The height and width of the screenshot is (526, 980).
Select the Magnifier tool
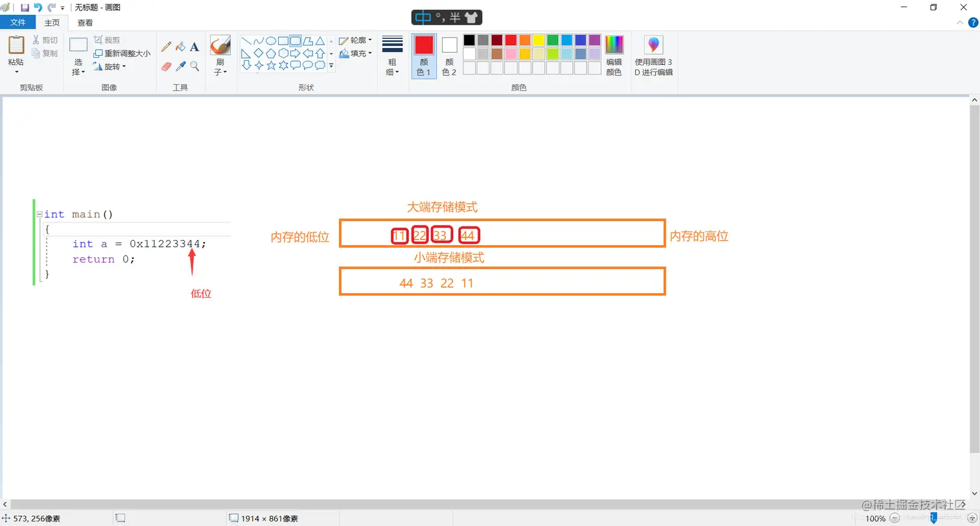pyautogui.click(x=193, y=66)
